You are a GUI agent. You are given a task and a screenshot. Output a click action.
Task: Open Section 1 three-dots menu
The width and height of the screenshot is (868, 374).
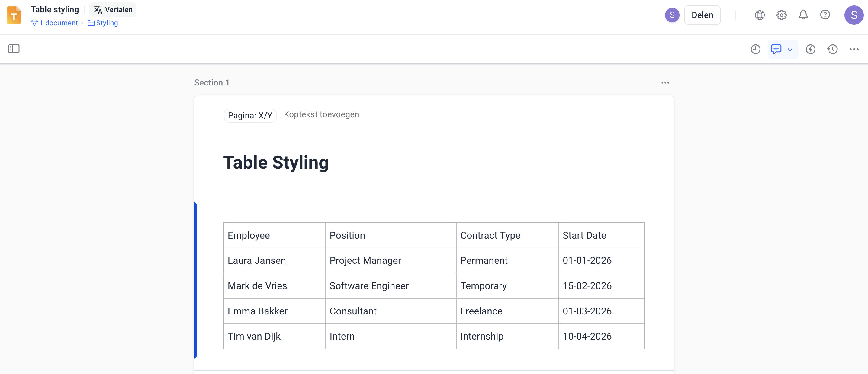point(665,83)
